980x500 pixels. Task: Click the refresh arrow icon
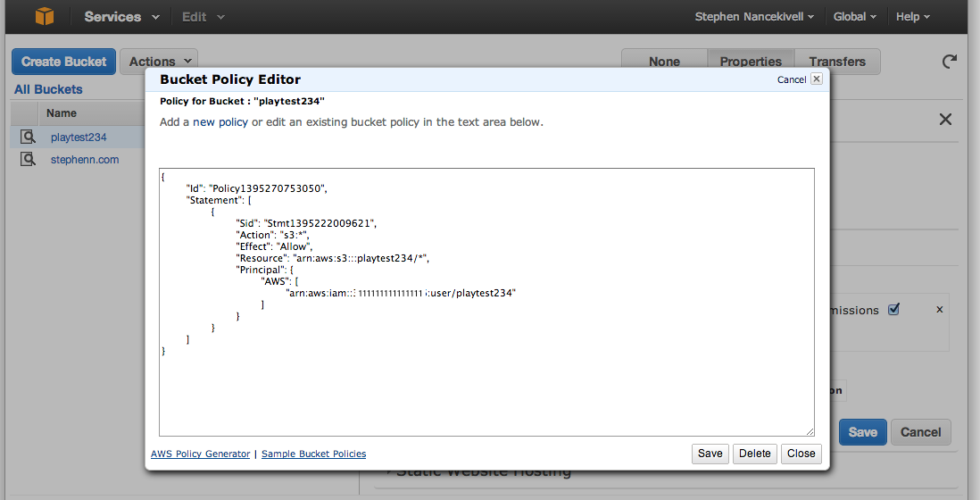point(950,62)
